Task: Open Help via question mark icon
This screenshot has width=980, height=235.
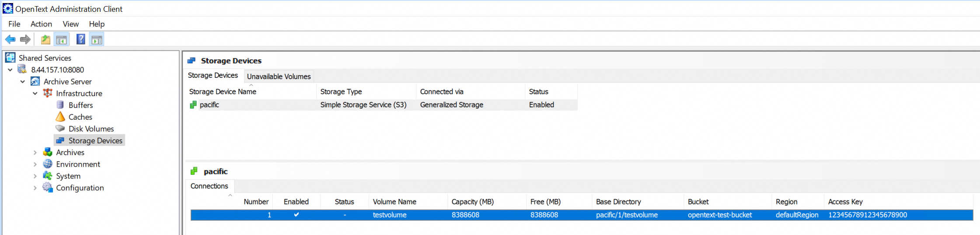Action: (81, 39)
